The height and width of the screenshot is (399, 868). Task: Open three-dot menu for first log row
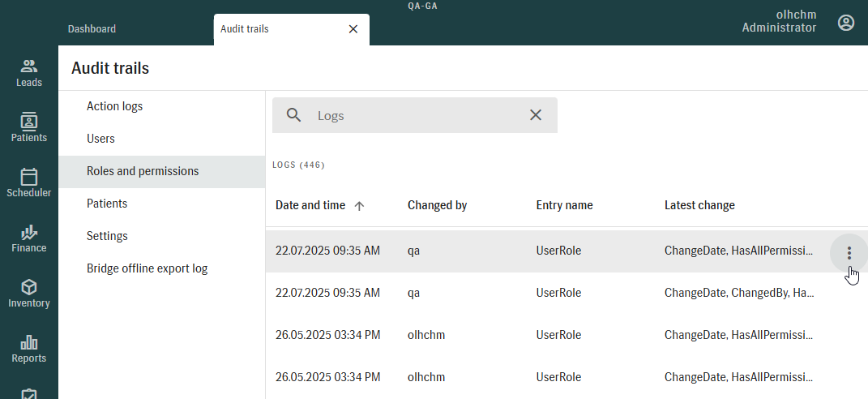[x=849, y=253]
